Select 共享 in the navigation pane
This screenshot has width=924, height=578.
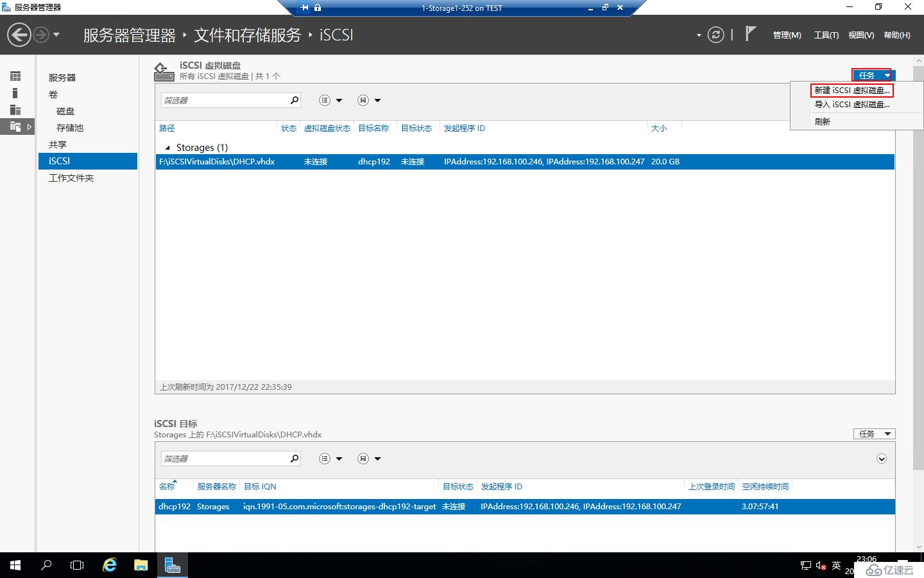[58, 144]
